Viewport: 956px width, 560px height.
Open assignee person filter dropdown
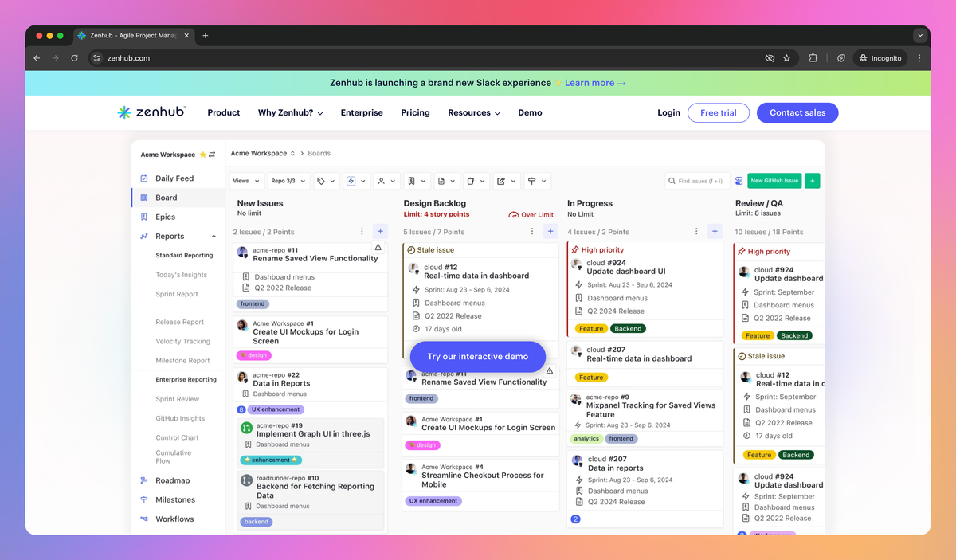point(386,181)
